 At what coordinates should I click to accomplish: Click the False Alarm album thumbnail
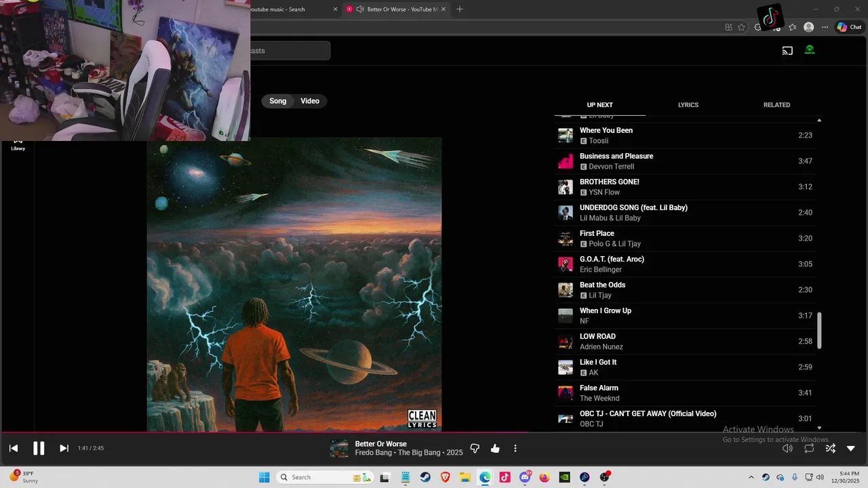566,393
